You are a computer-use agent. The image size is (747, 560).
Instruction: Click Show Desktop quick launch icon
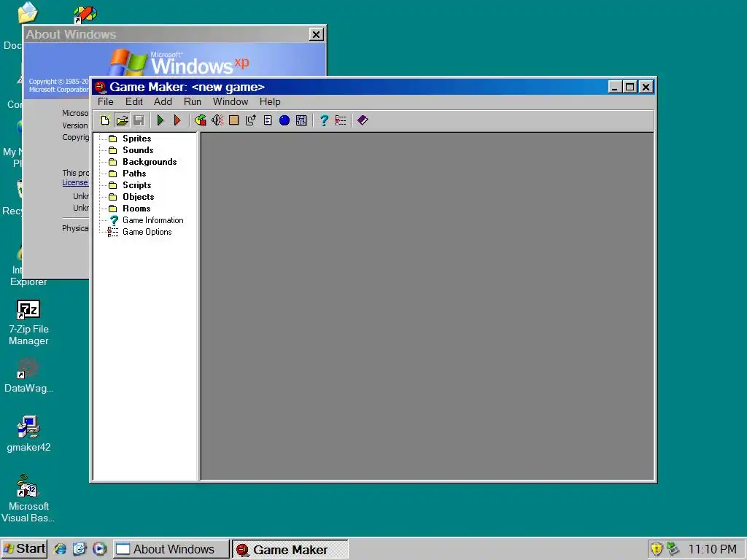80,549
